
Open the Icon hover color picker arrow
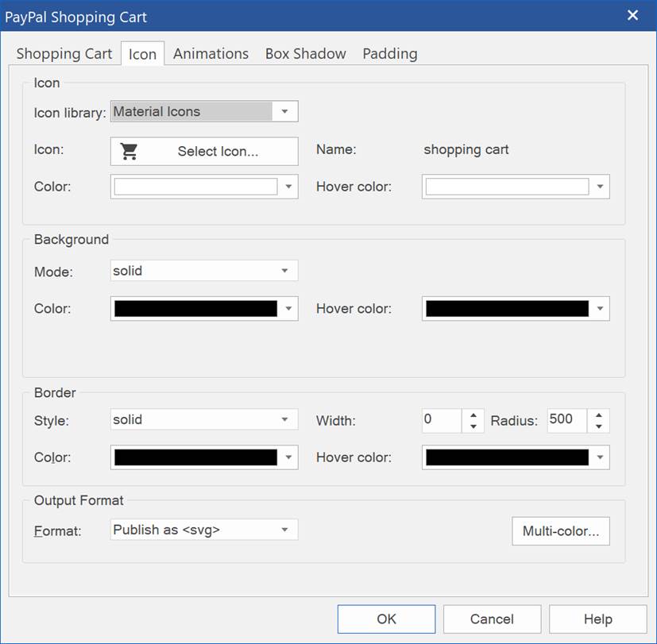click(x=600, y=187)
